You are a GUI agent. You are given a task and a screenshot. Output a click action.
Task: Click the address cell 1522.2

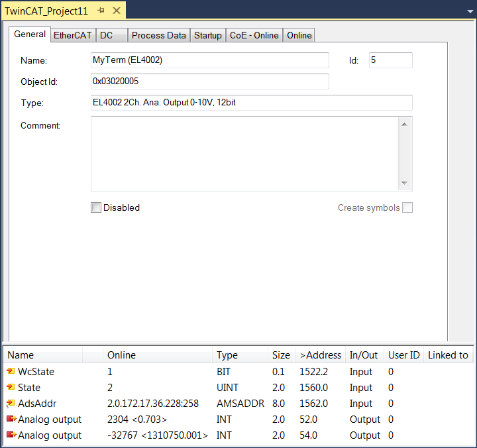[313, 371]
